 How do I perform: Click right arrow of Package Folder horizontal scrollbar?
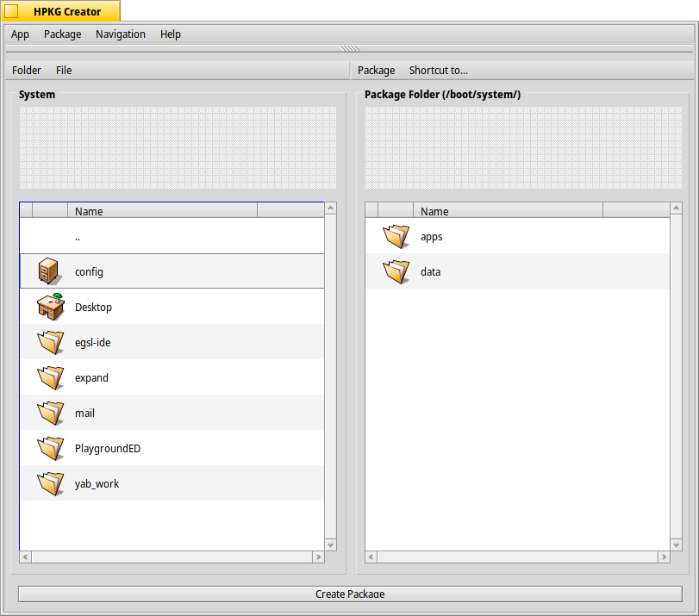(x=664, y=557)
